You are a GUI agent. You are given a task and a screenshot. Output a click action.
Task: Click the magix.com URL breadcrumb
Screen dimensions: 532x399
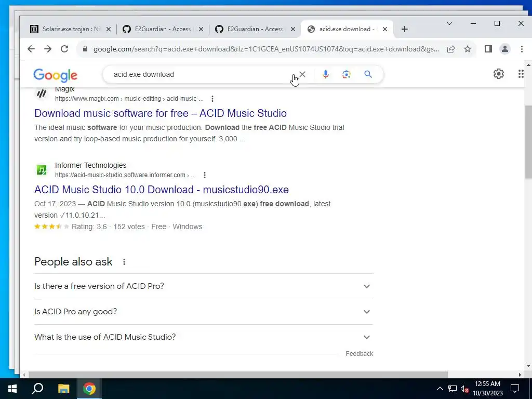129,99
